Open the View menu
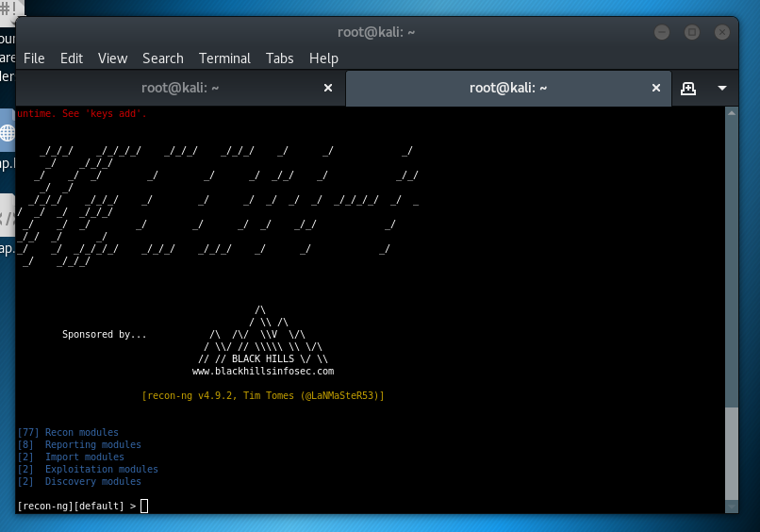The height and width of the screenshot is (532, 760). tap(112, 58)
